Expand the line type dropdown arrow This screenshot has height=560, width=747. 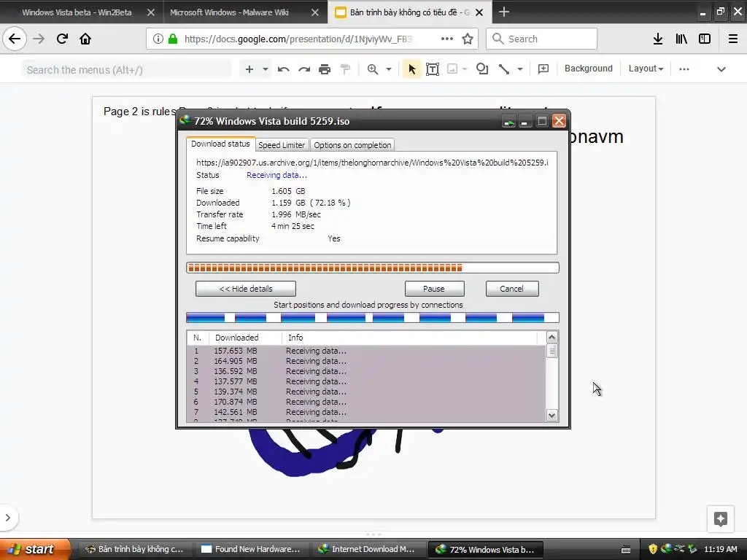click(519, 69)
